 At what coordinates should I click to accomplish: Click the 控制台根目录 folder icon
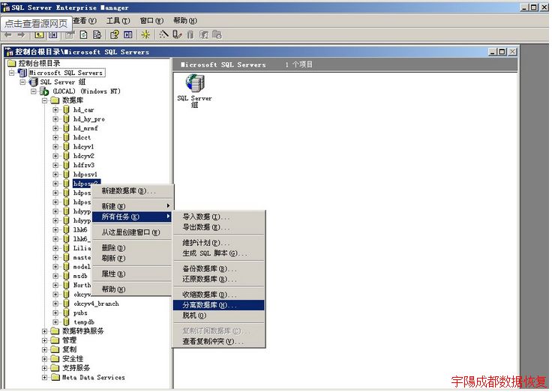12,64
